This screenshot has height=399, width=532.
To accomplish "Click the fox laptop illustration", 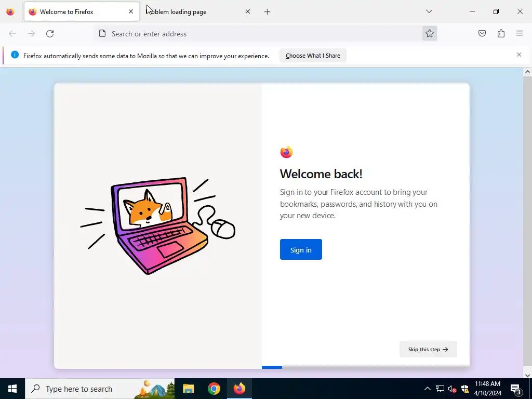I will [158, 225].
